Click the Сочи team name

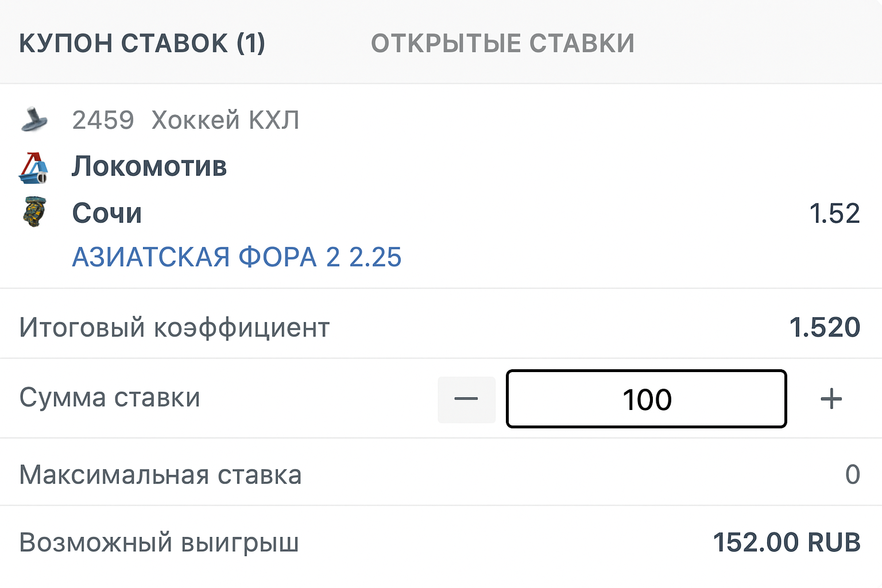coord(107,213)
